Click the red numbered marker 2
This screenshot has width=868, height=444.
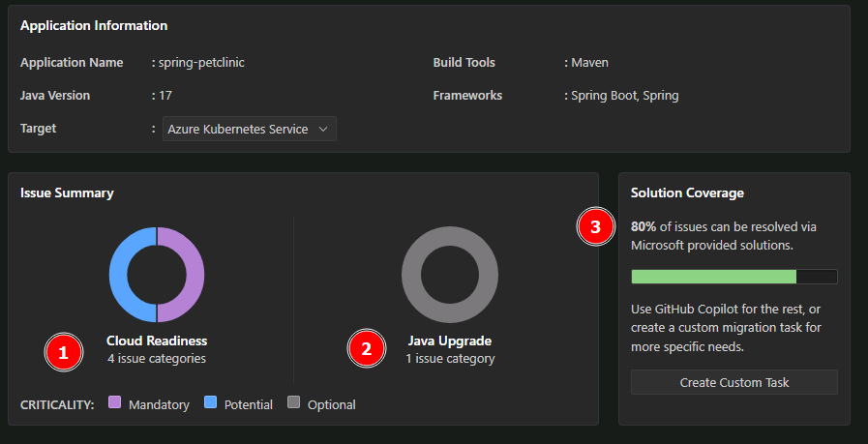(366, 350)
